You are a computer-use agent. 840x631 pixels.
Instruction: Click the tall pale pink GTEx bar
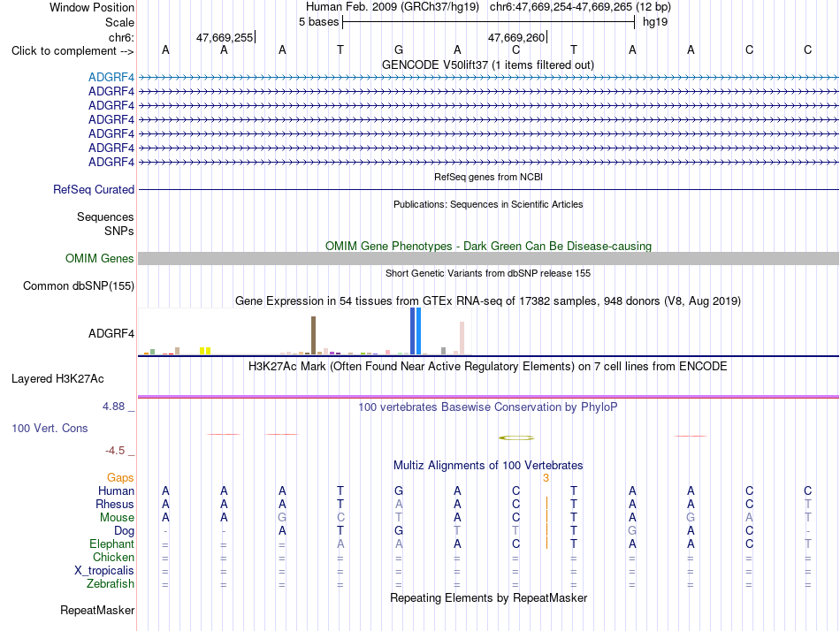click(462, 338)
